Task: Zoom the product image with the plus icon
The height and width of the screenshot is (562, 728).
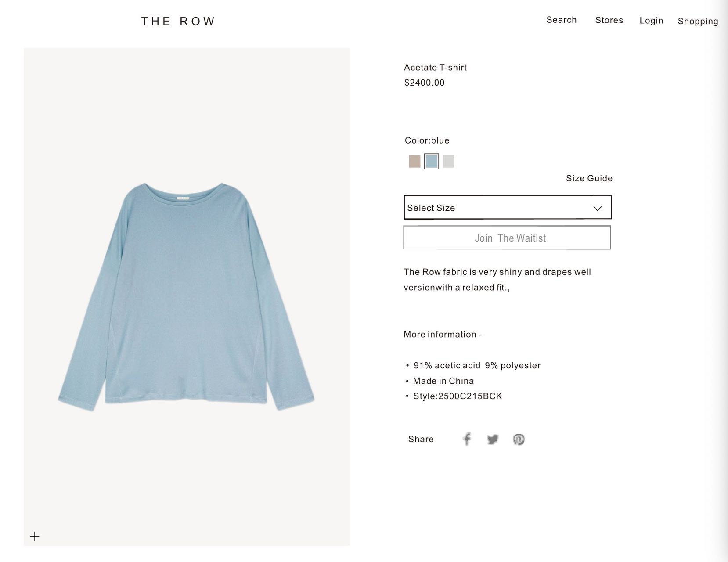Action: coord(35,536)
